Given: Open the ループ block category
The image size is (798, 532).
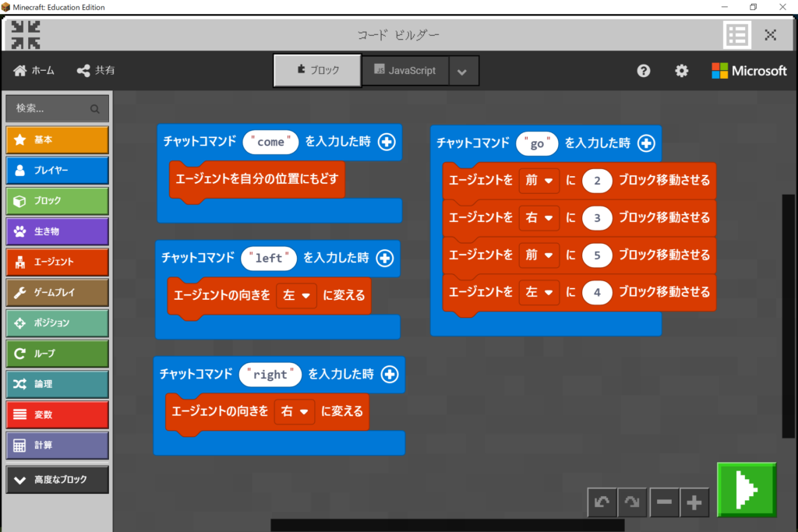Looking at the screenshot, I should pos(58,354).
